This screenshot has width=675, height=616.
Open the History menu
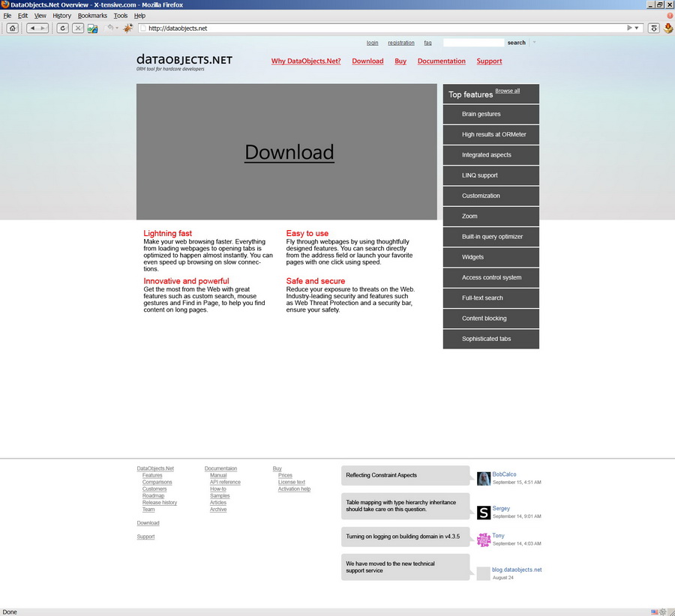click(61, 16)
